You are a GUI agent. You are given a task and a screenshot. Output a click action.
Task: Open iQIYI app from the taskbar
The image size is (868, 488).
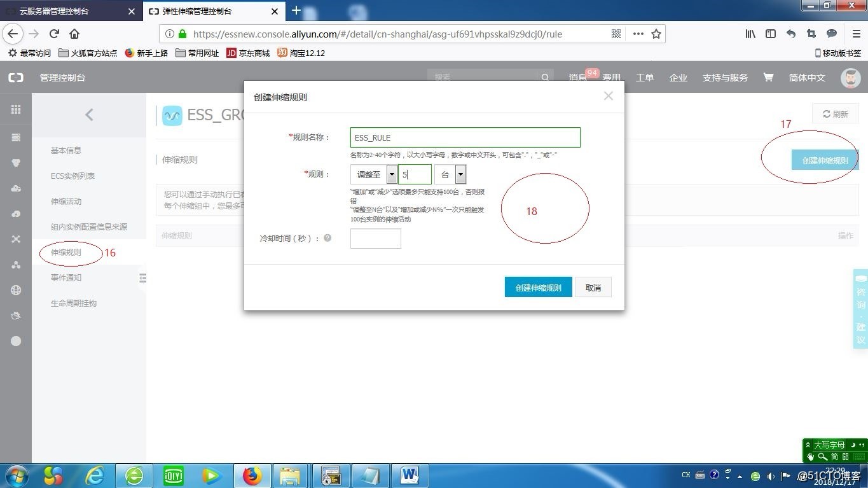[173, 475]
